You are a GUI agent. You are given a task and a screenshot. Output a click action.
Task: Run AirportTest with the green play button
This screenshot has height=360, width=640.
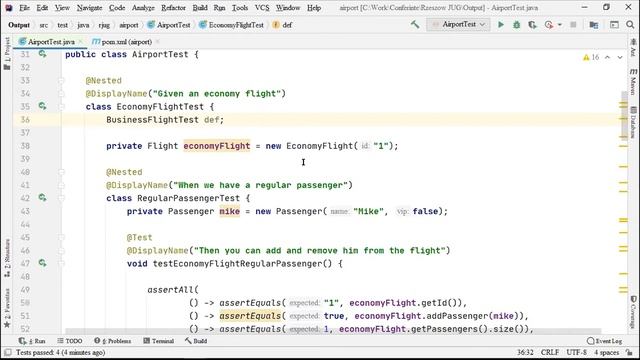pos(500,25)
